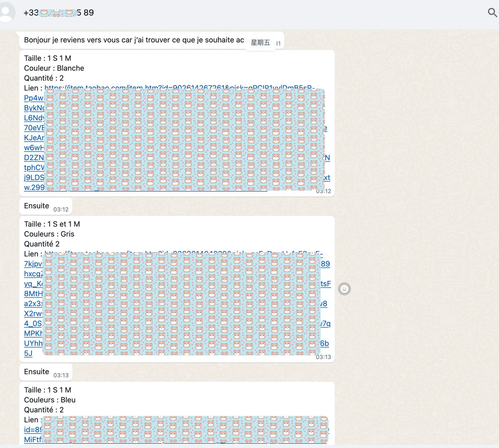This screenshot has width=499, height=448.
Task: Click the emoji reaction button beside Gris message
Action: coord(344,289)
